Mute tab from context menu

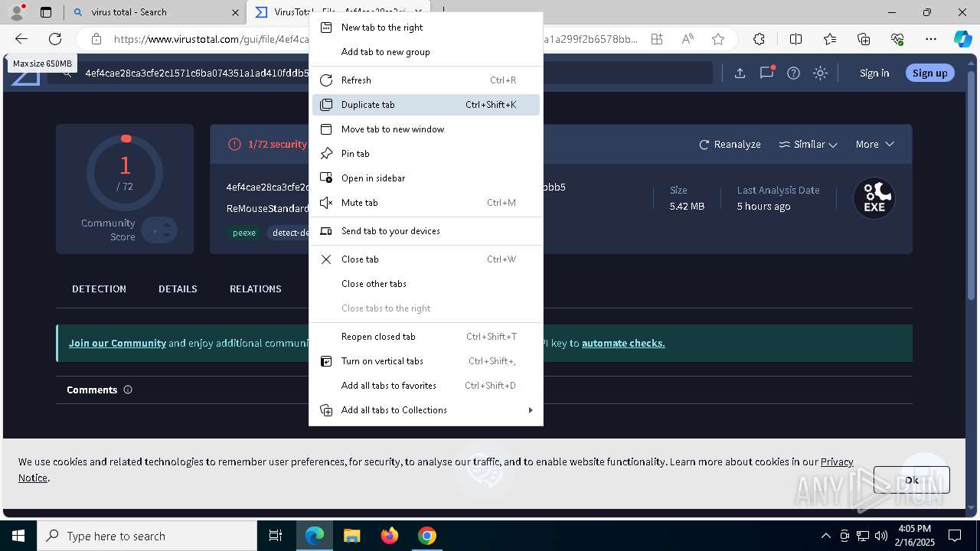click(426, 203)
